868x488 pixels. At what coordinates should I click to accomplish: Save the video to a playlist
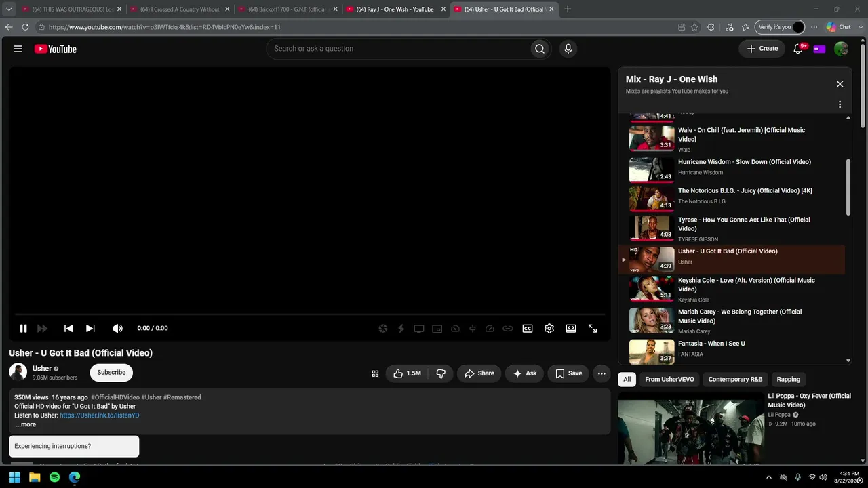pos(569,373)
